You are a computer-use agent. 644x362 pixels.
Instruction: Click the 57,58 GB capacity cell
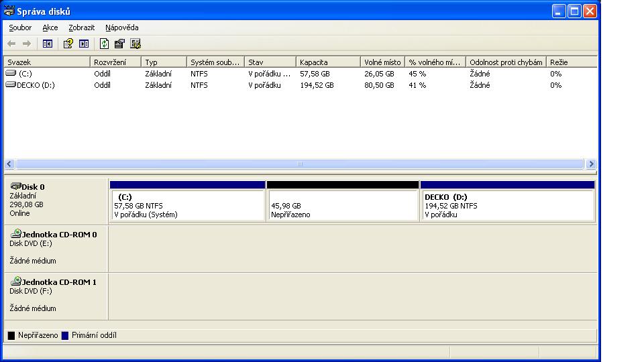point(315,74)
